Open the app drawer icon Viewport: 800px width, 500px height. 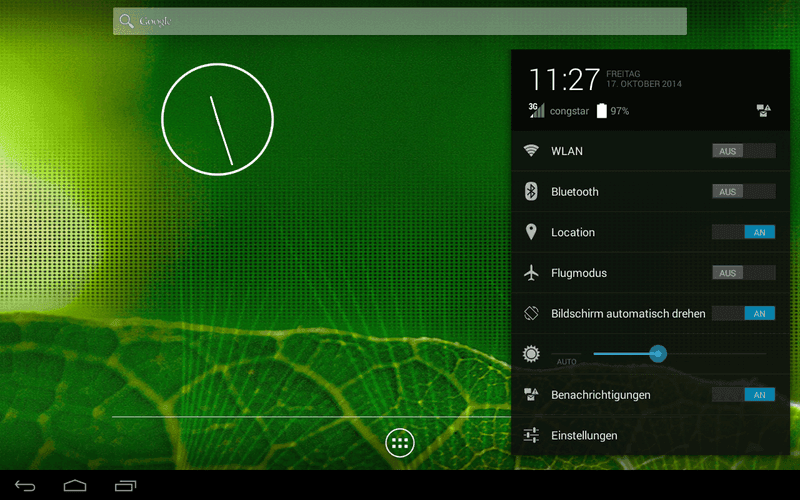tap(399, 443)
